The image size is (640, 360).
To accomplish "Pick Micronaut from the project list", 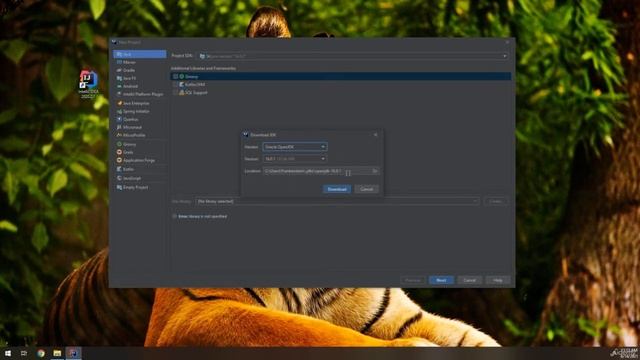I will pos(140,127).
